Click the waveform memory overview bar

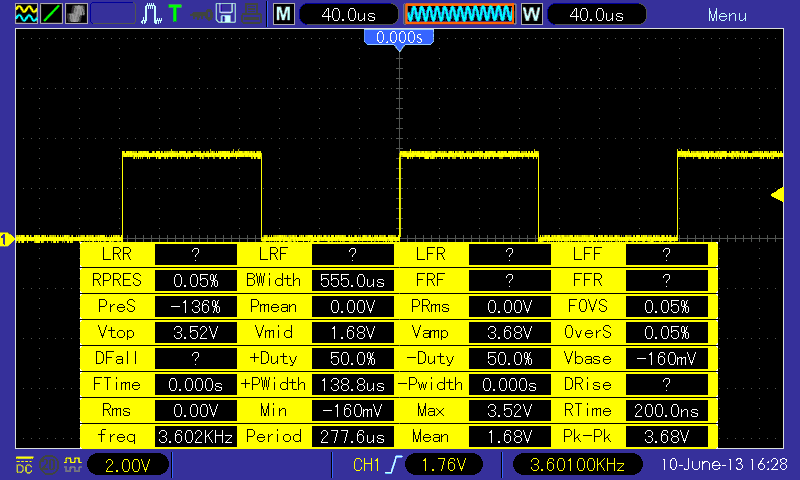click(460, 14)
